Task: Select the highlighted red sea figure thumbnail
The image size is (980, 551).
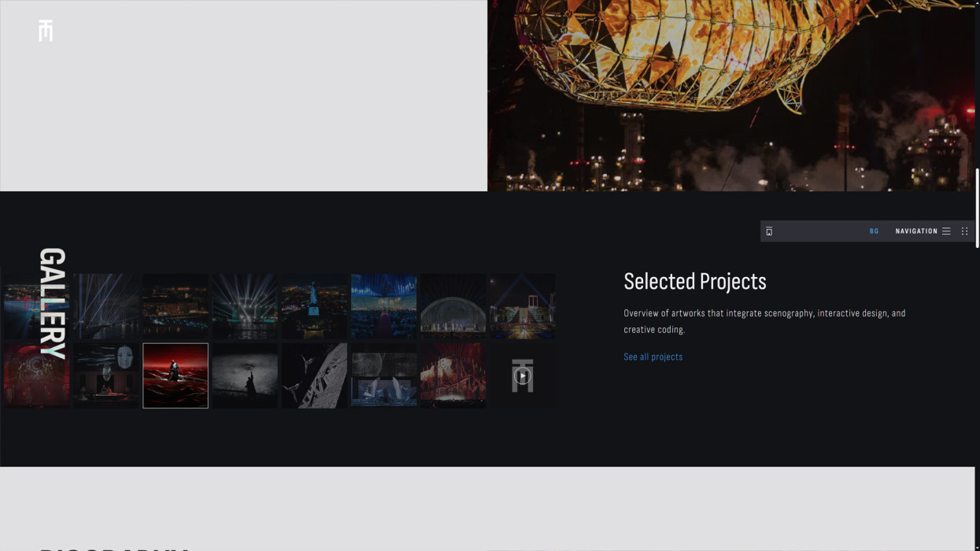Action: (x=176, y=375)
